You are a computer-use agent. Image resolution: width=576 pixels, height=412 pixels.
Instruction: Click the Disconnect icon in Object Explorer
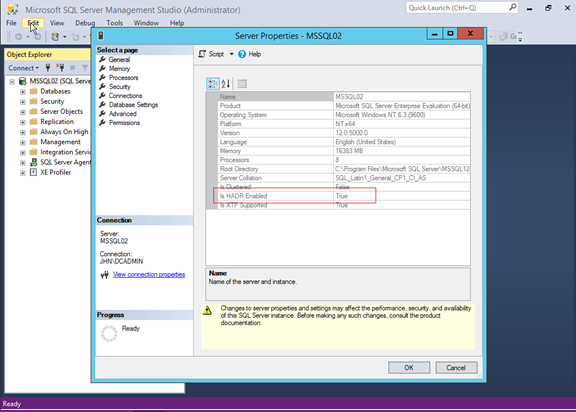point(60,68)
